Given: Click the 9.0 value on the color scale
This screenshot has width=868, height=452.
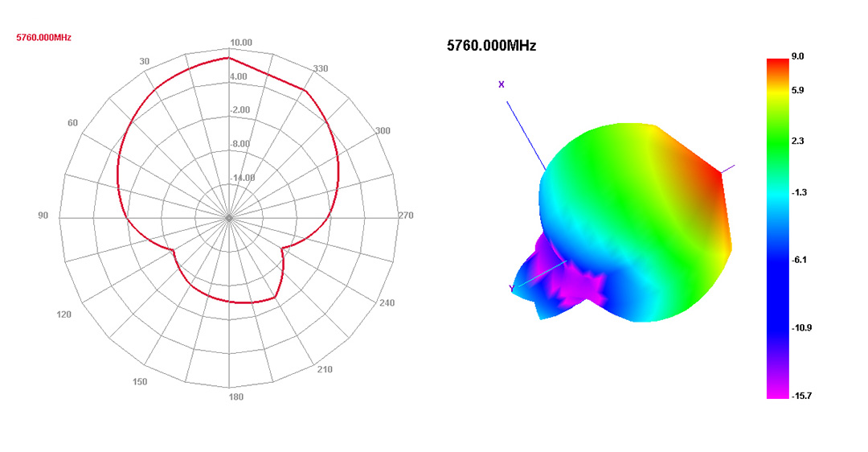Looking at the screenshot, I should tap(798, 56).
